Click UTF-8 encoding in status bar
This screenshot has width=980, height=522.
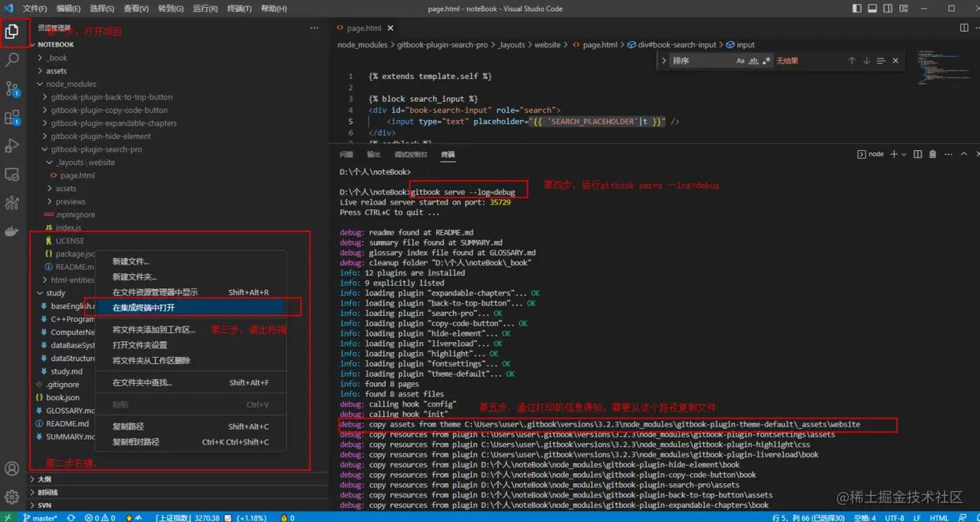(x=894, y=517)
